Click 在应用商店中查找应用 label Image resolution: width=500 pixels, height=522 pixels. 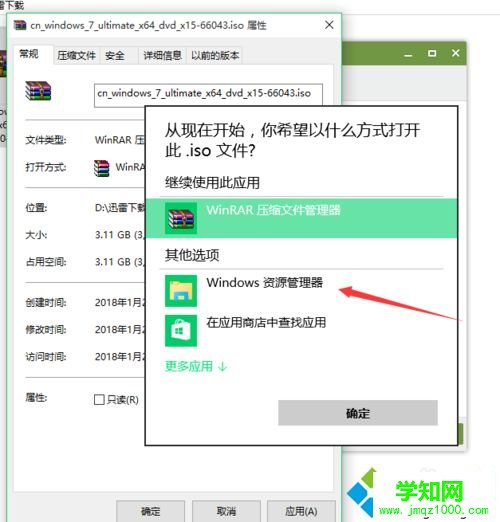266,322
